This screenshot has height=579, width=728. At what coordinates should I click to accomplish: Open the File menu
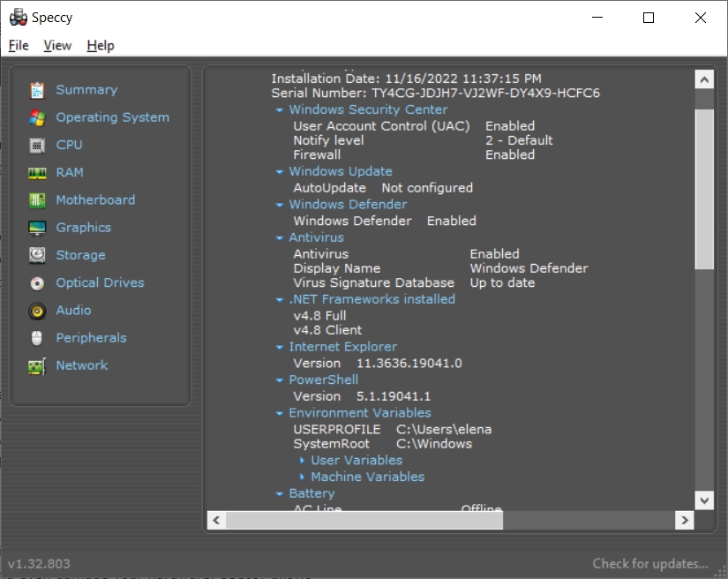point(19,46)
